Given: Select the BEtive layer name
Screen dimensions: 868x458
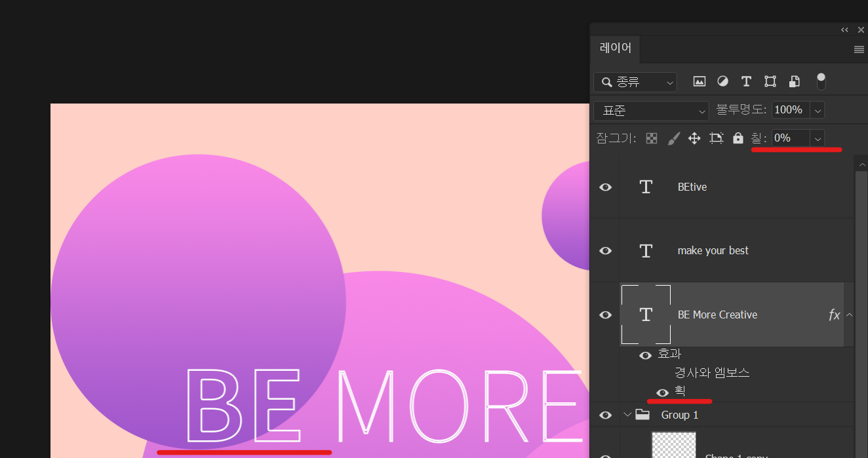Looking at the screenshot, I should point(692,187).
